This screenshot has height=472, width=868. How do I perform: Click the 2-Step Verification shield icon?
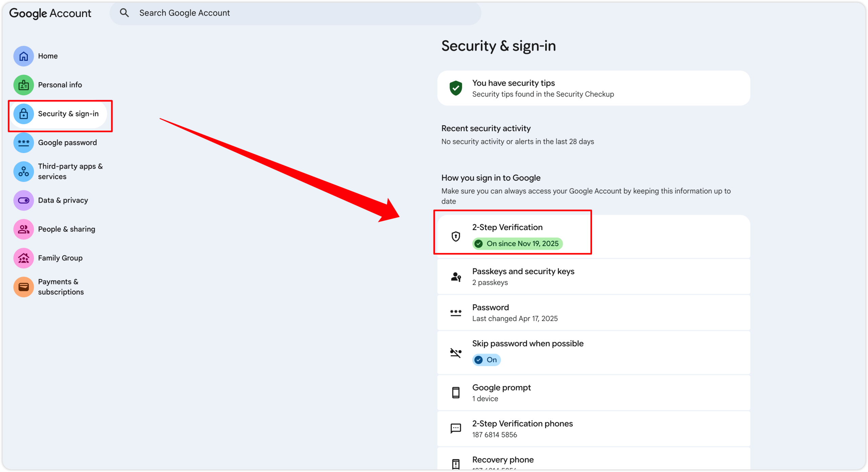(x=456, y=236)
